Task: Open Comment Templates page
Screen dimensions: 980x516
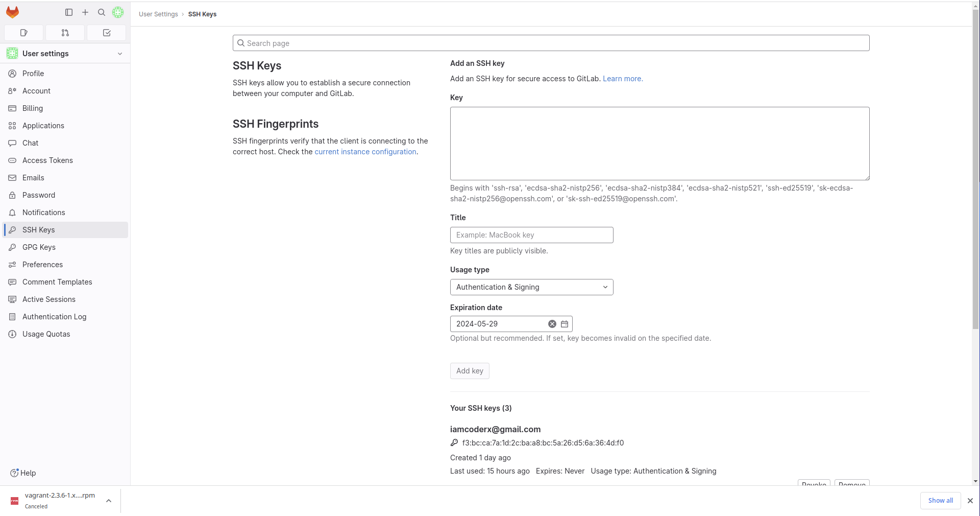Action: (65, 282)
